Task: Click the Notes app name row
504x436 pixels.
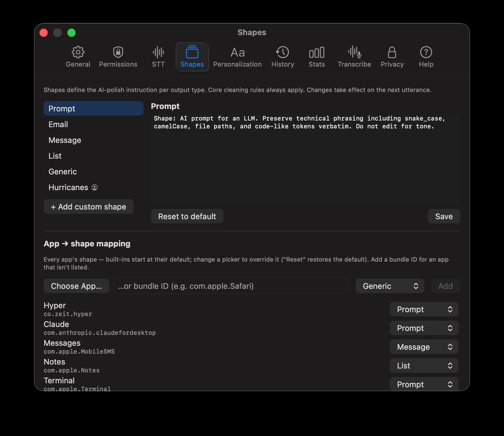Action: [x=55, y=362]
